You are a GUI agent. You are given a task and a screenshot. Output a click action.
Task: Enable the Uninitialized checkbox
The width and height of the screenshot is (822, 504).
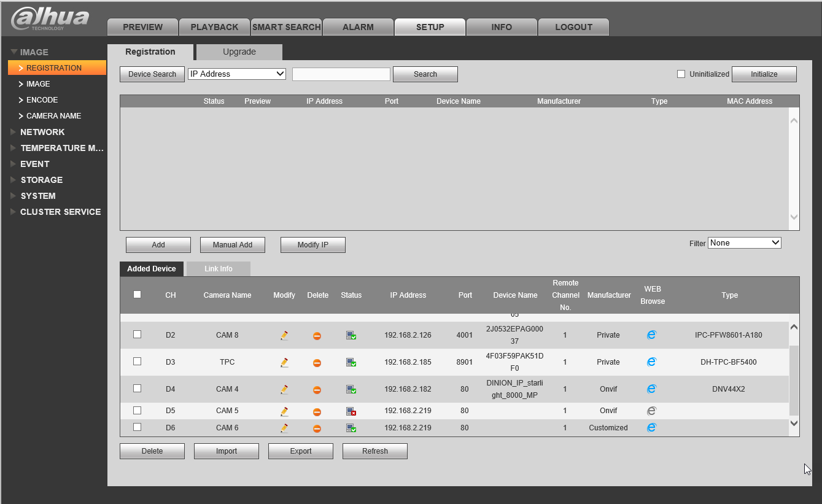click(681, 74)
